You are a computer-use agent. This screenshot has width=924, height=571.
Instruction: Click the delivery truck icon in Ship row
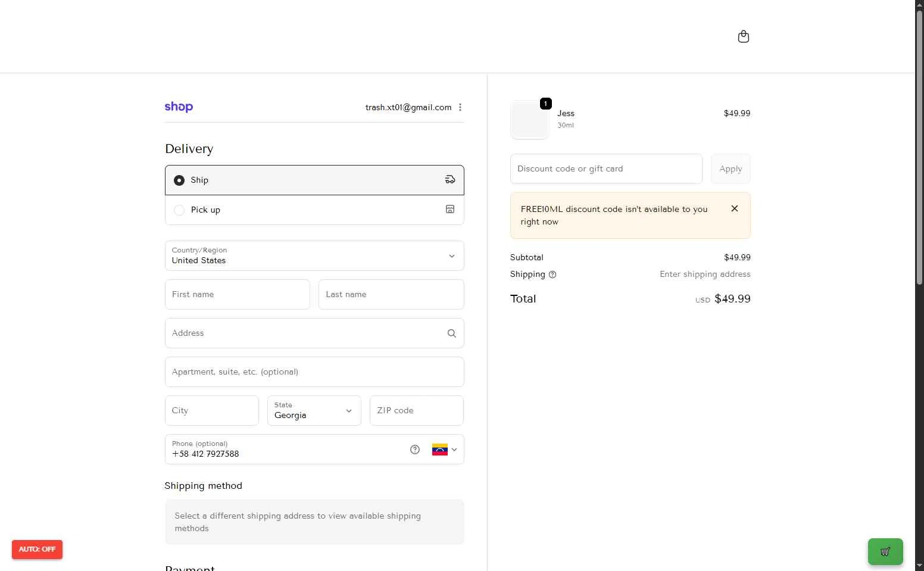[x=450, y=180]
